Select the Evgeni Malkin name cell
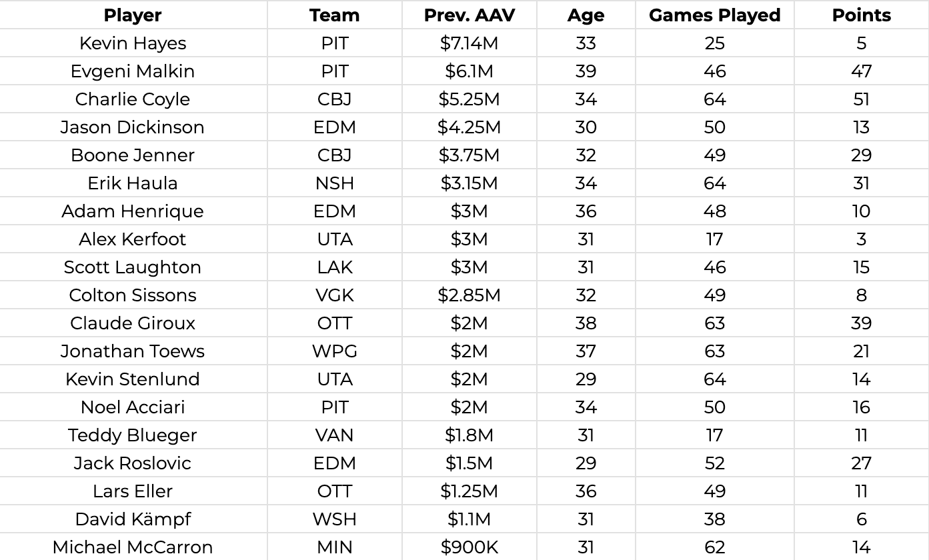 133,71
